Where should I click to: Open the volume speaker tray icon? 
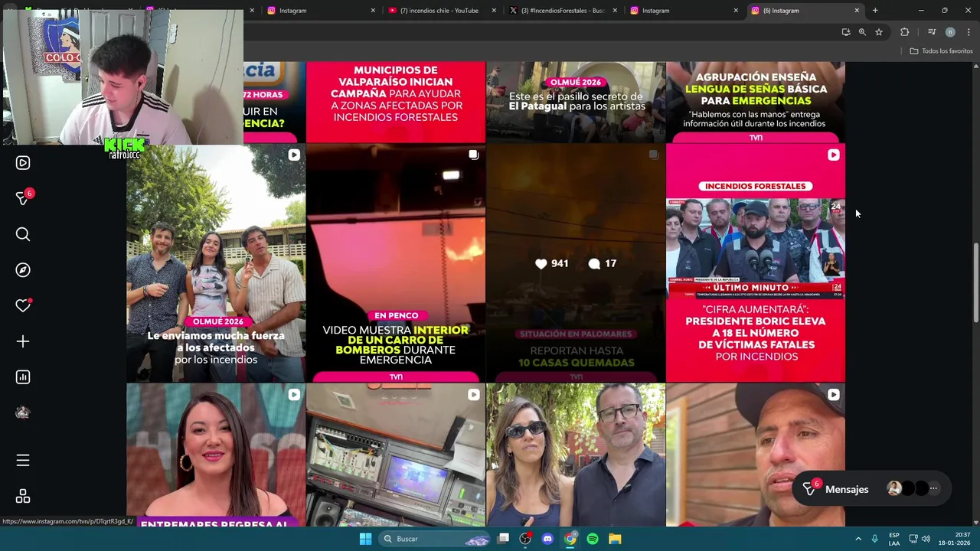(926, 539)
